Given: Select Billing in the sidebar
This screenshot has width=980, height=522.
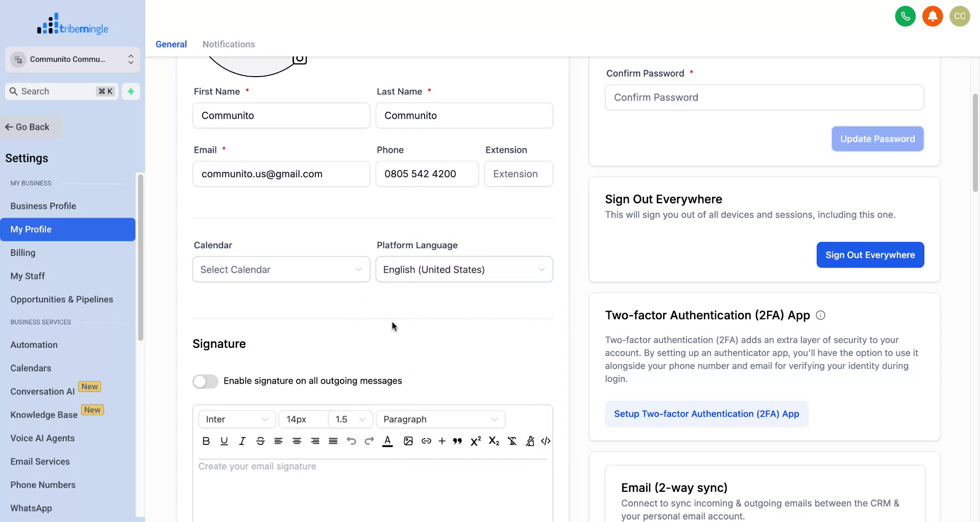Looking at the screenshot, I should tap(22, 252).
